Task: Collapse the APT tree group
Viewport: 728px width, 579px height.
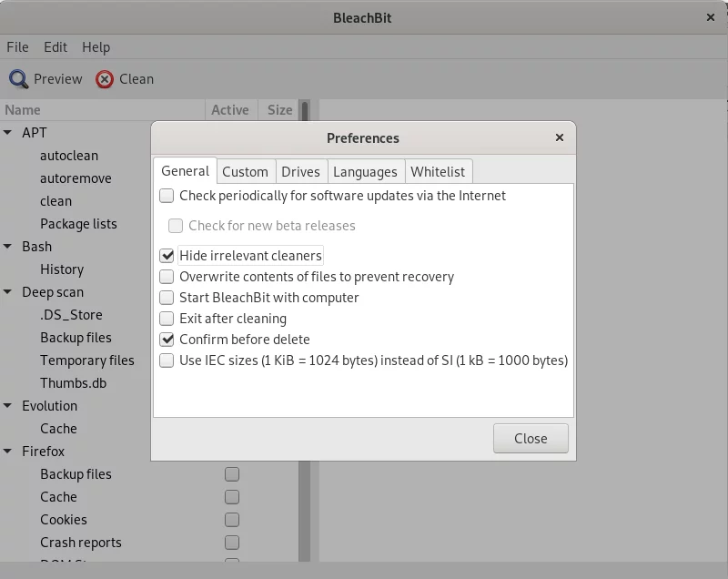Action: coord(7,133)
